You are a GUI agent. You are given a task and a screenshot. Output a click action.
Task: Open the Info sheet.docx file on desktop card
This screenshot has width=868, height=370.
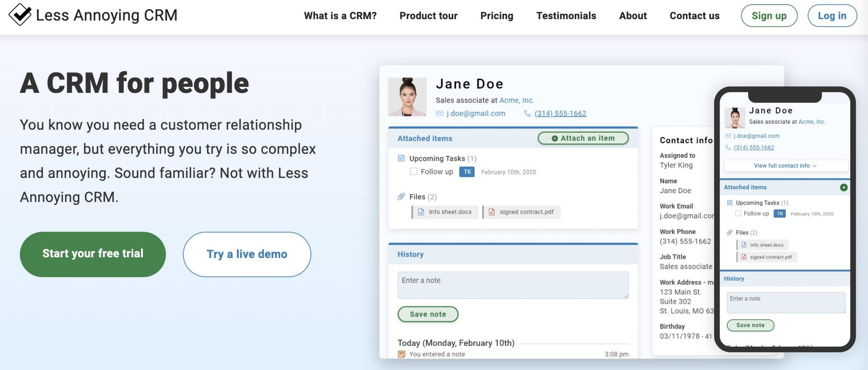click(x=445, y=212)
